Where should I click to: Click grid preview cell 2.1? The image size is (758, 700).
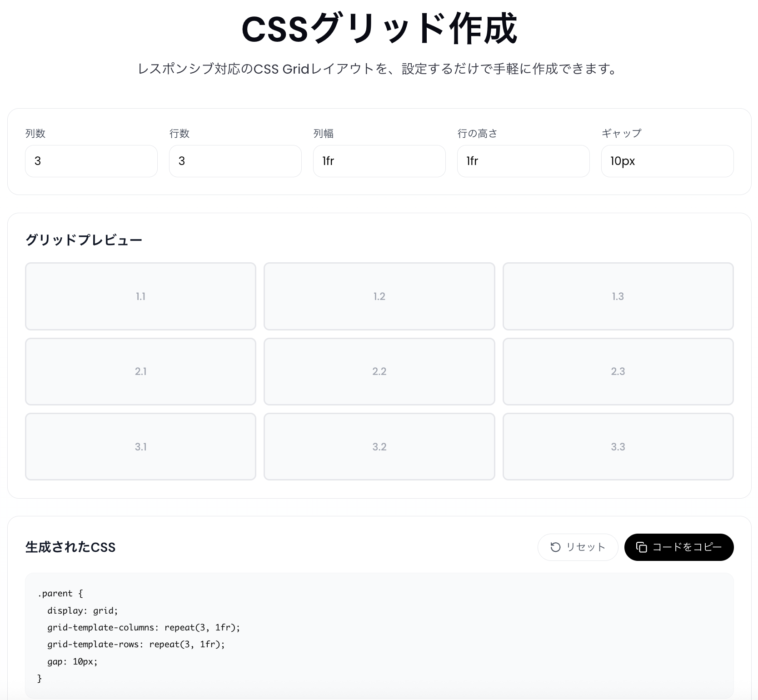[x=140, y=371]
